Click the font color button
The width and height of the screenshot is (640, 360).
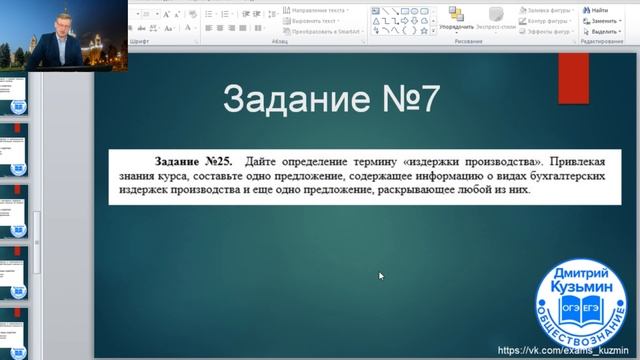pyautogui.click(x=188, y=28)
